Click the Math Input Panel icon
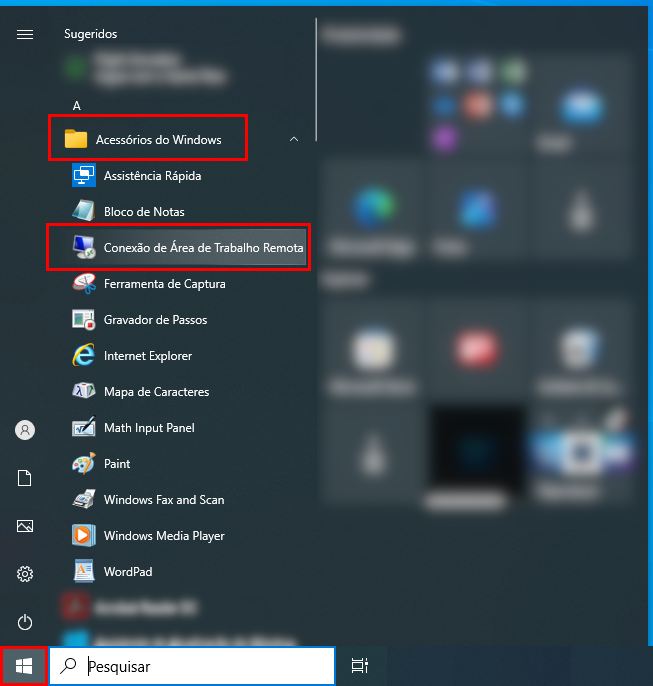653x686 pixels. (x=84, y=427)
